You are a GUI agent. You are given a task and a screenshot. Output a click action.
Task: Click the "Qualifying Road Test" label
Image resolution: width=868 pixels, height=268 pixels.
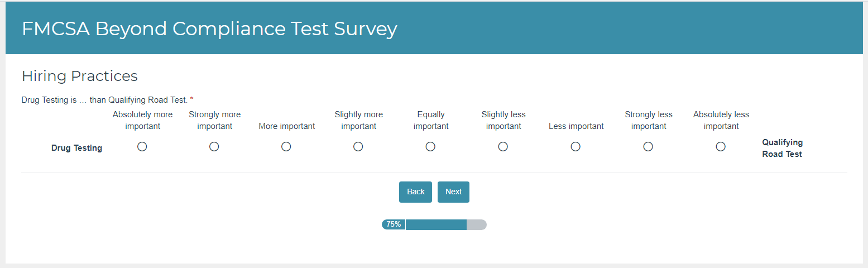click(782, 148)
